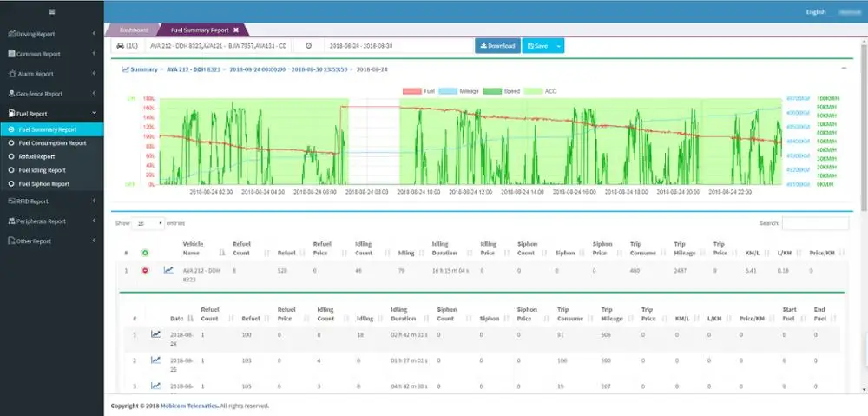Open the Alarm Report menu
868x416 pixels.
(51, 74)
